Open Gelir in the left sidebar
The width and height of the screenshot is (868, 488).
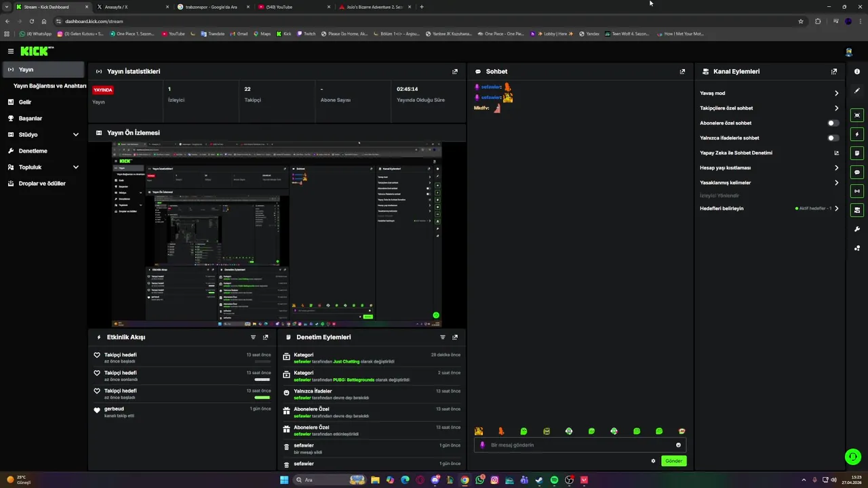pyautogui.click(x=43, y=102)
